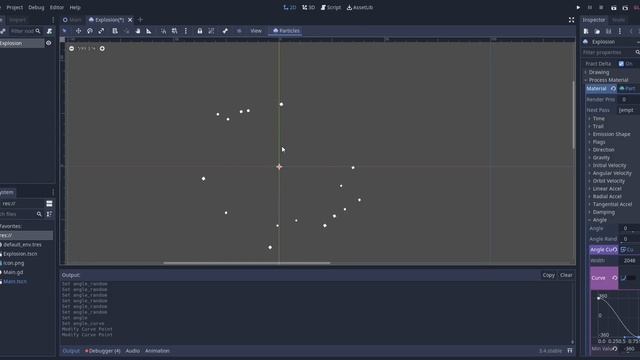The width and height of the screenshot is (640, 360).
Task: Expand the Gravity property group
Action: (601, 158)
